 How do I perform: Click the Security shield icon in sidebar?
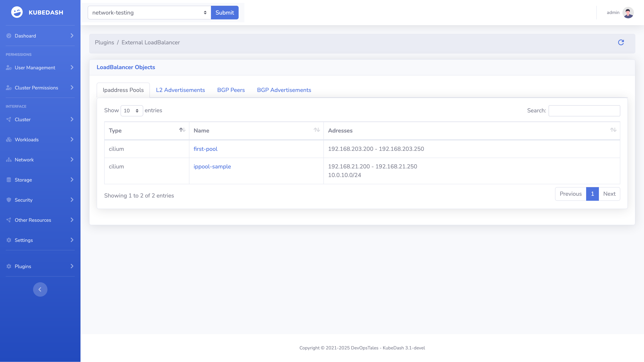(x=9, y=200)
